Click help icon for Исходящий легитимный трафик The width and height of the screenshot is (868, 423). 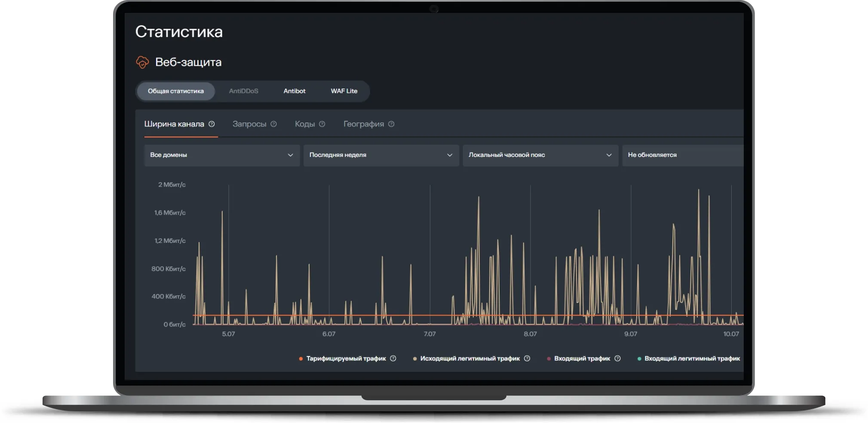(x=527, y=359)
